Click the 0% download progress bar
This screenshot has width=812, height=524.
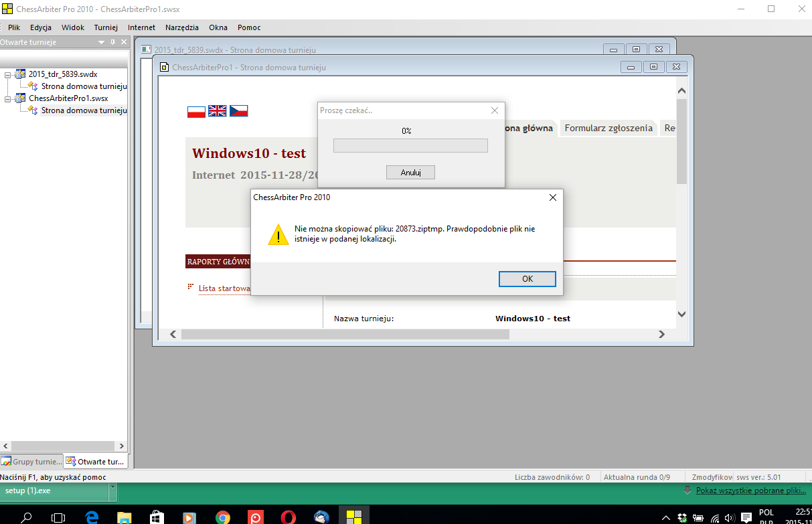tap(410, 145)
